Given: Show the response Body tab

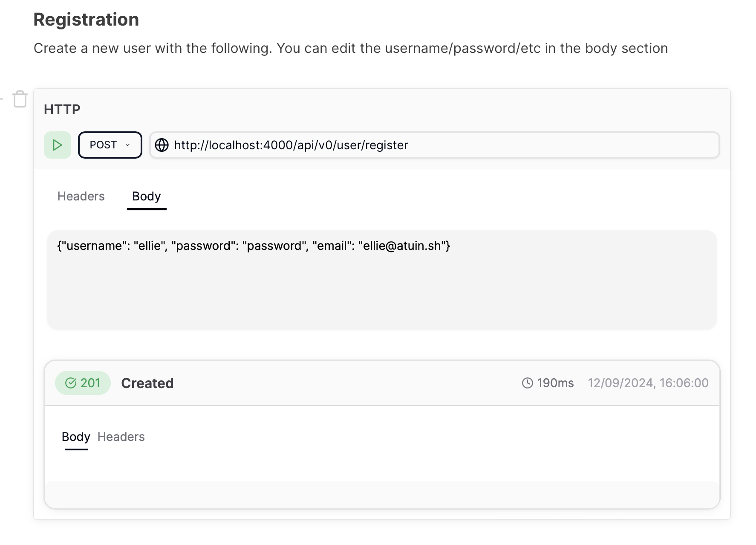Looking at the screenshot, I should [x=76, y=437].
